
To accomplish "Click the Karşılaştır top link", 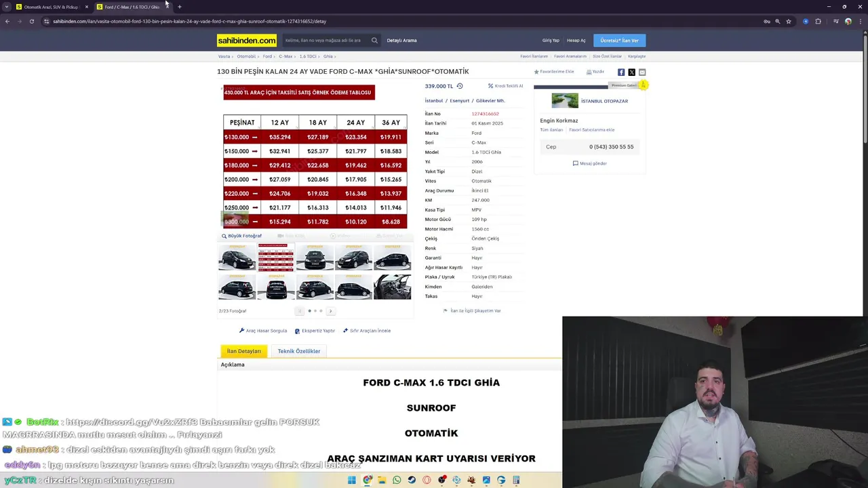I will pos(637,56).
